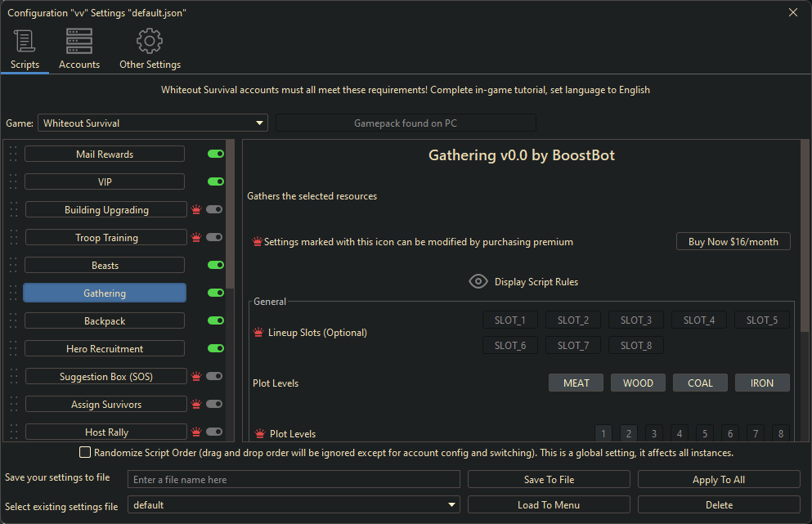Click the drag handle beside Troop Training
Viewport: 812px width, 524px height.
tap(13, 237)
